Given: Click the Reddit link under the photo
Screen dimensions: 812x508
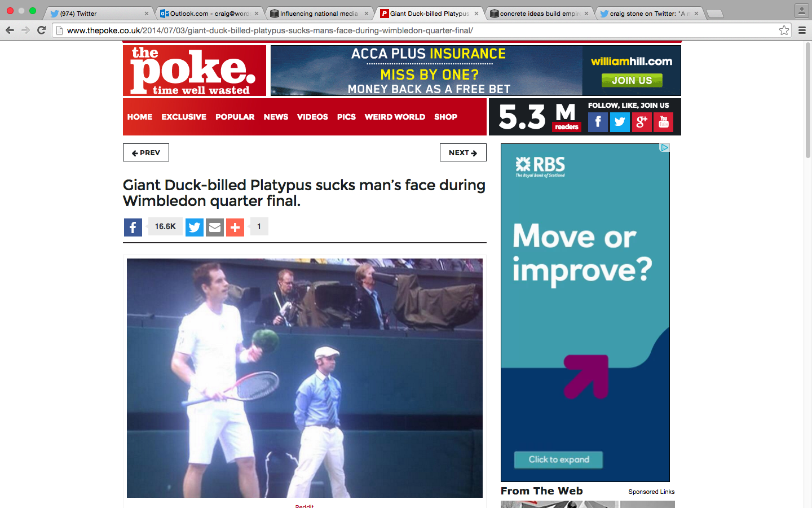Looking at the screenshot, I should click(x=304, y=506).
